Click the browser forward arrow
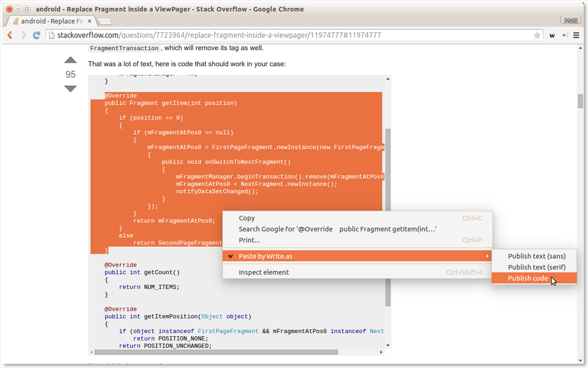This screenshot has width=588, height=368. tap(23, 35)
